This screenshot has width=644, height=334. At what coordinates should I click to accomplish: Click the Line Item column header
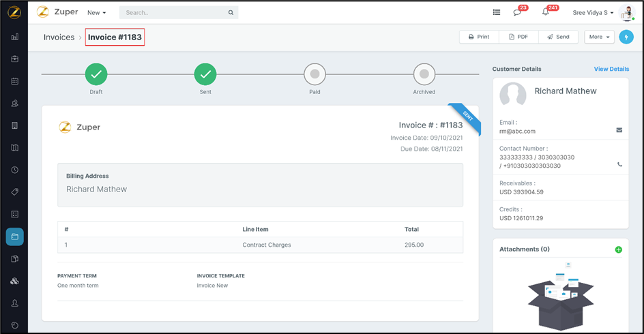[255, 229]
